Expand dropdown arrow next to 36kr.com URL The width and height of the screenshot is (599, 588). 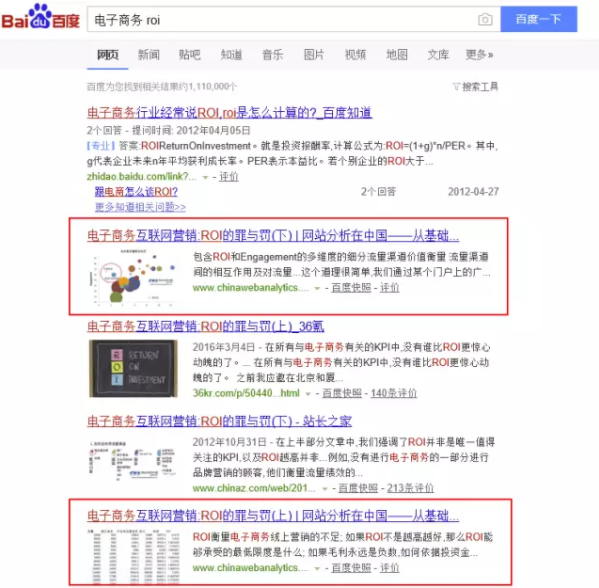click(x=308, y=394)
